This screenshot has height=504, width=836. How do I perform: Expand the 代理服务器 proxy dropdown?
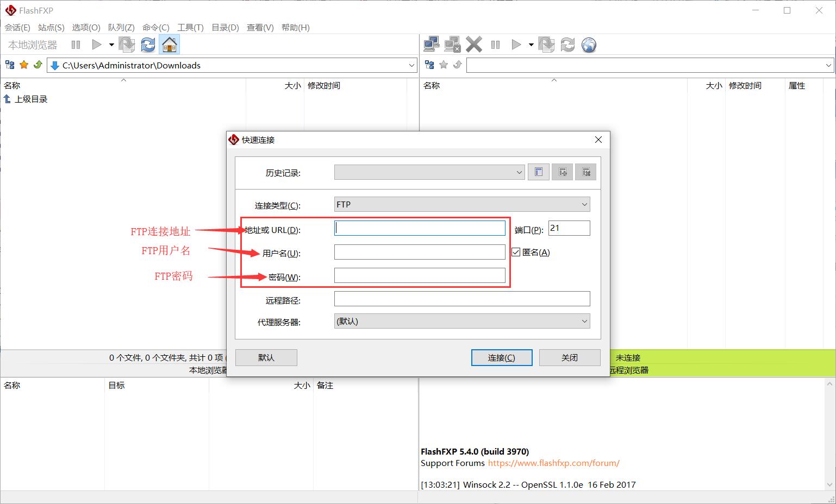(x=584, y=322)
